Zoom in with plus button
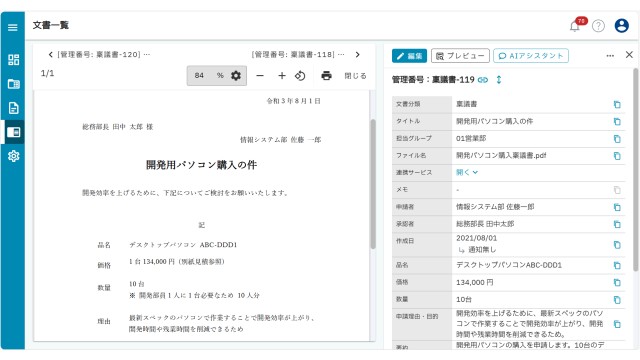 (x=282, y=76)
